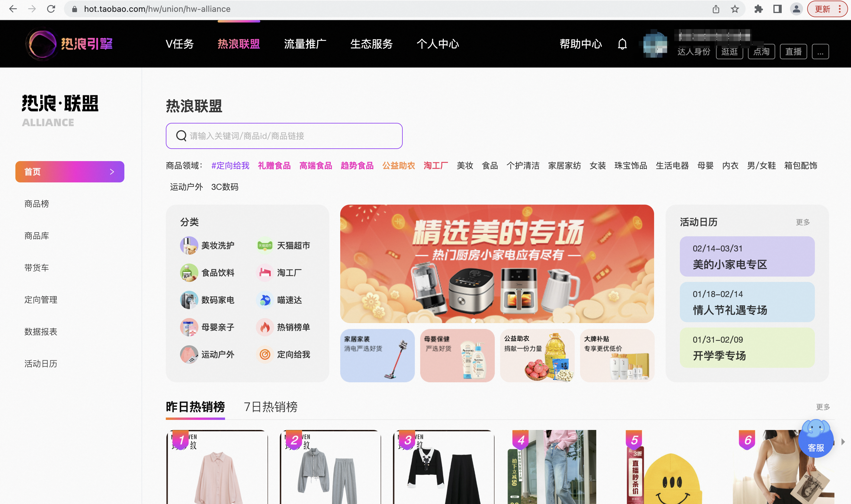Viewport: 851px width, 504px height.
Task: Open 淘工厂 category icon in 分类 panel
Action: [265, 273]
